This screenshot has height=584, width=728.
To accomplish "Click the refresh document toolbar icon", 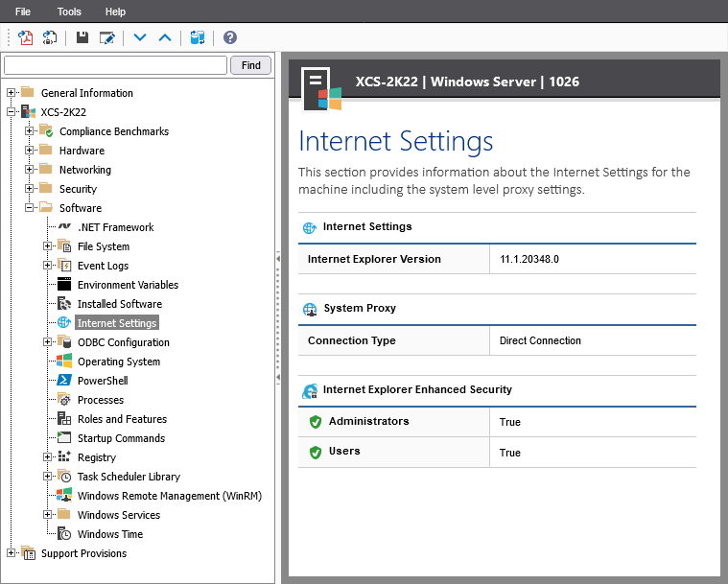I will 50,37.
